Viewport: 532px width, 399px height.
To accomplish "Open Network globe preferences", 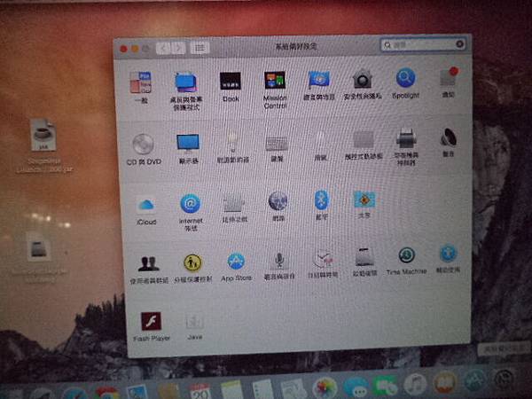I will (x=278, y=201).
